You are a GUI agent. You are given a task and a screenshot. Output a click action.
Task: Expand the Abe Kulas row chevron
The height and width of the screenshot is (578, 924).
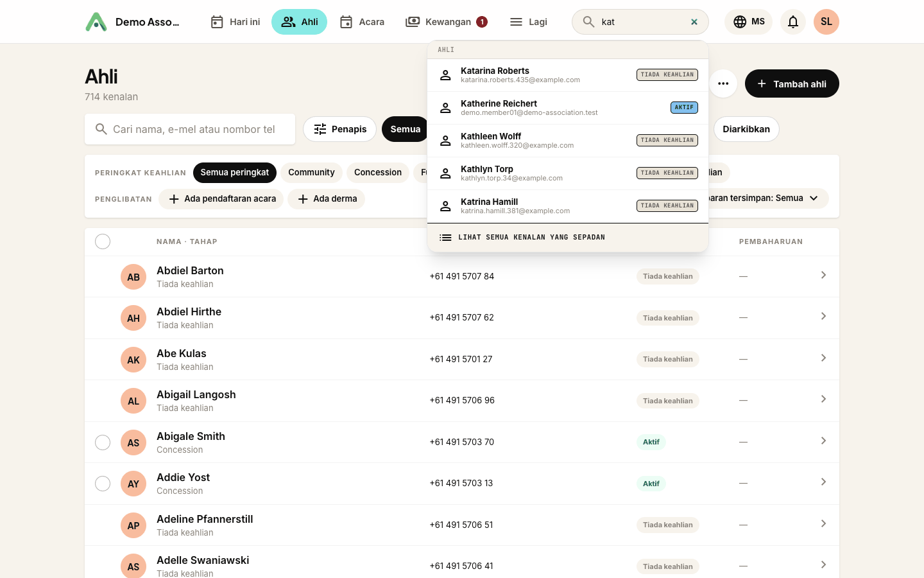tap(823, 358)
